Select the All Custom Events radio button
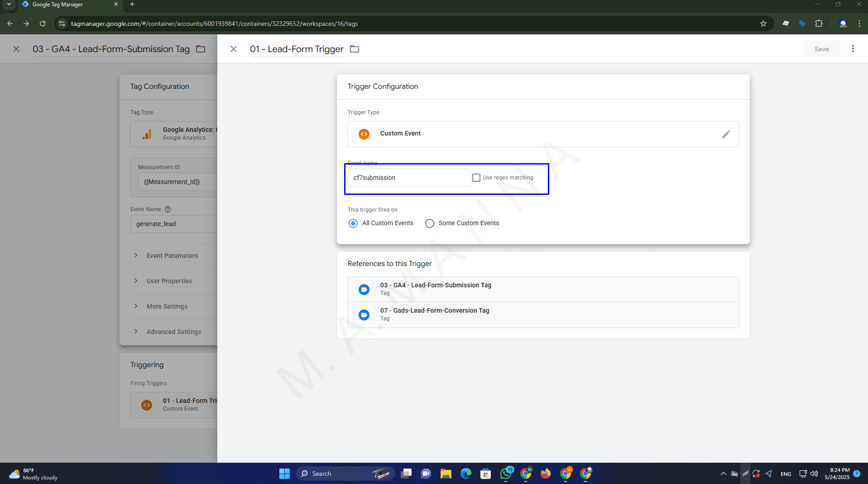 coord(353,223)
